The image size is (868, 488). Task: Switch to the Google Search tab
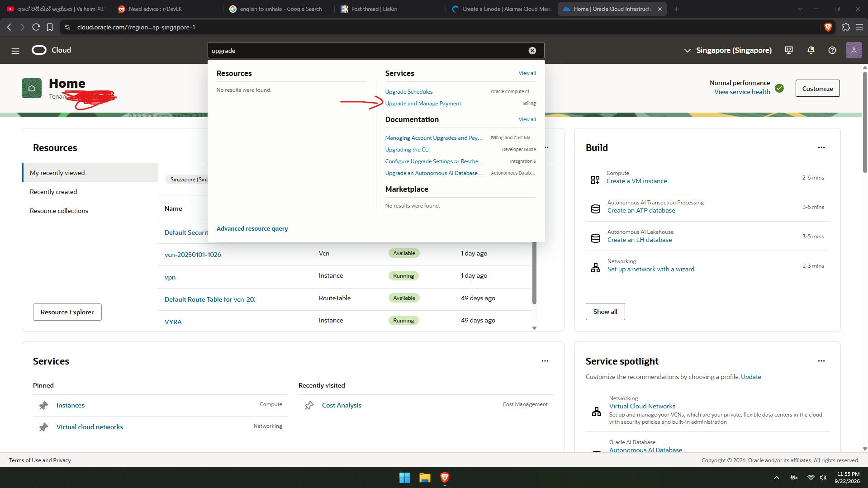pyautogui.click(x=278, y=9)
